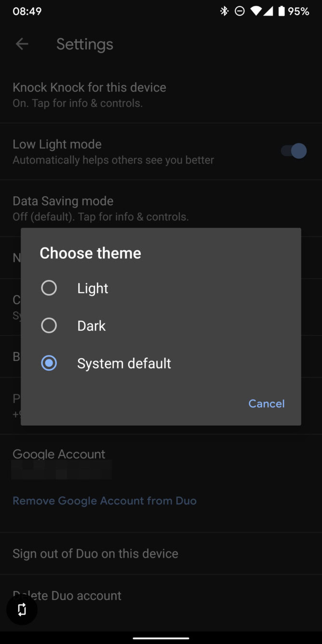Select the System default radio button
The height and width of the screenshot is (644, 322).
point(49,363)
